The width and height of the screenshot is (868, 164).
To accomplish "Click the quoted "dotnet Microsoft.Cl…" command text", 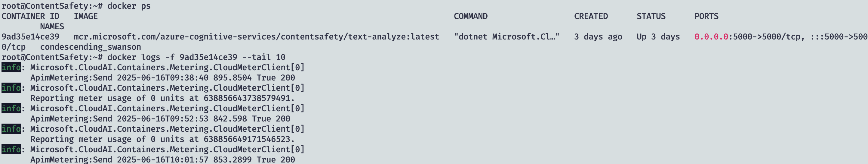I will pos(506,36).
